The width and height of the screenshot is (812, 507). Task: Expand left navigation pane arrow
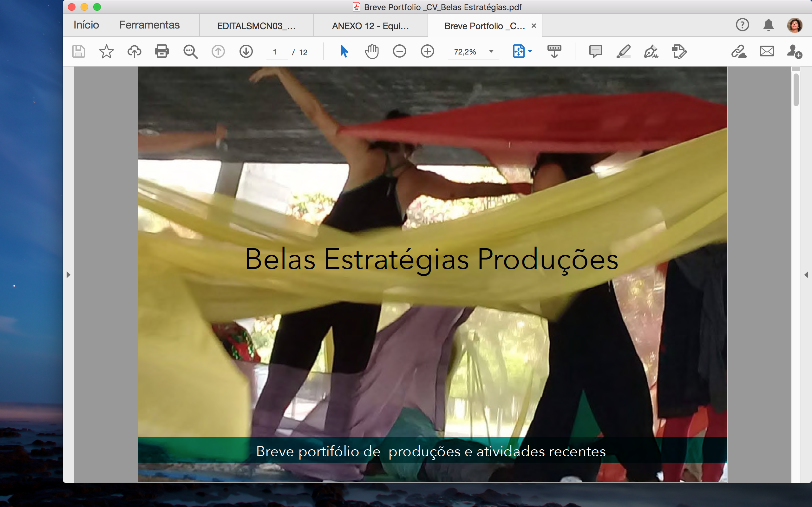(x=69, y=275)
